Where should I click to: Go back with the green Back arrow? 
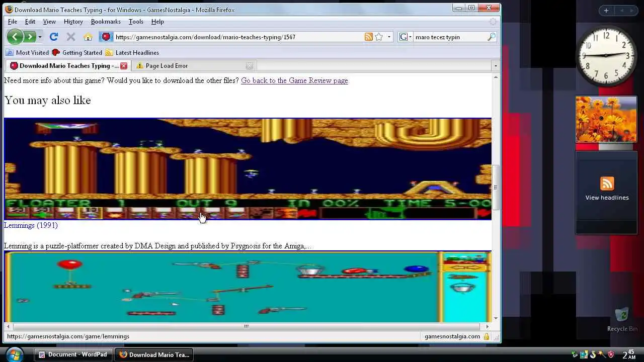point(15,37)
